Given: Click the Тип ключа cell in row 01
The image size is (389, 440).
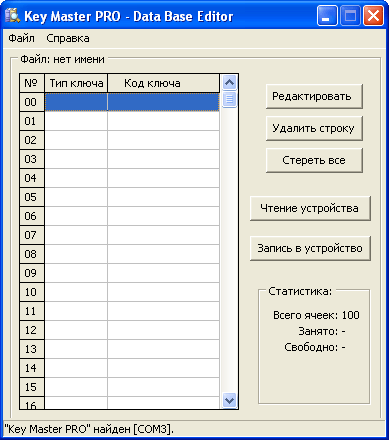Looking at the screenshot, I should (76, 121).
